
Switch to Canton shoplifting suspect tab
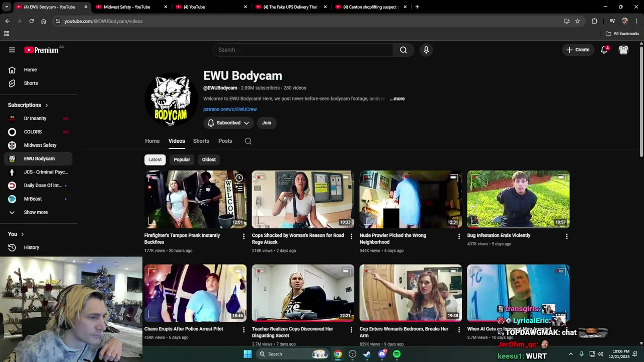371,7
